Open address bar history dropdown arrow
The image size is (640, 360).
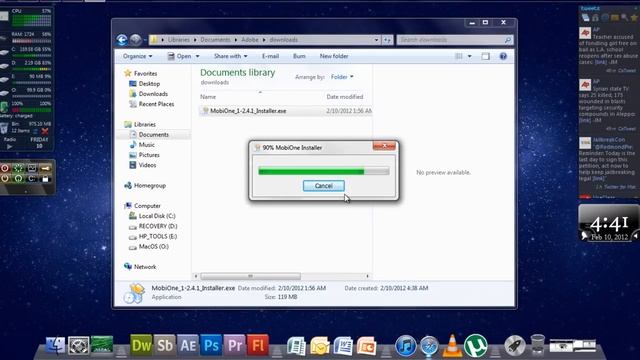point(376,40)
